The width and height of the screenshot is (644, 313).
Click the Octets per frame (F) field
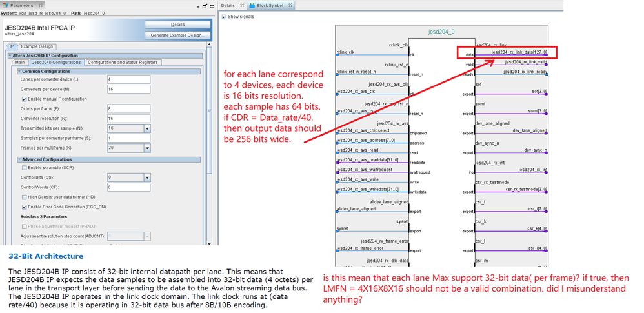(128, 109)
